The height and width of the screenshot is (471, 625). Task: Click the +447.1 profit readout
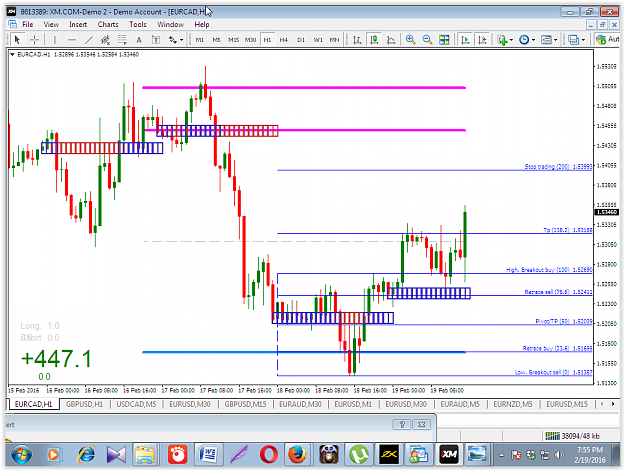click(56, 358)
